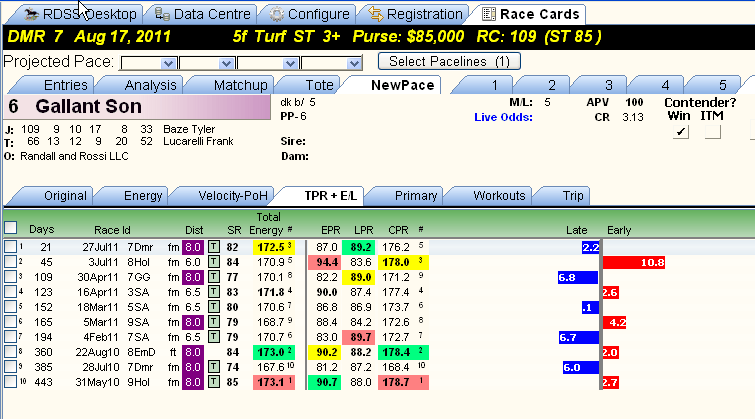The width and height of the screenshot is (755, 419).
Task: Click the Total Energy column header
Action: click(x=268, y=223)
